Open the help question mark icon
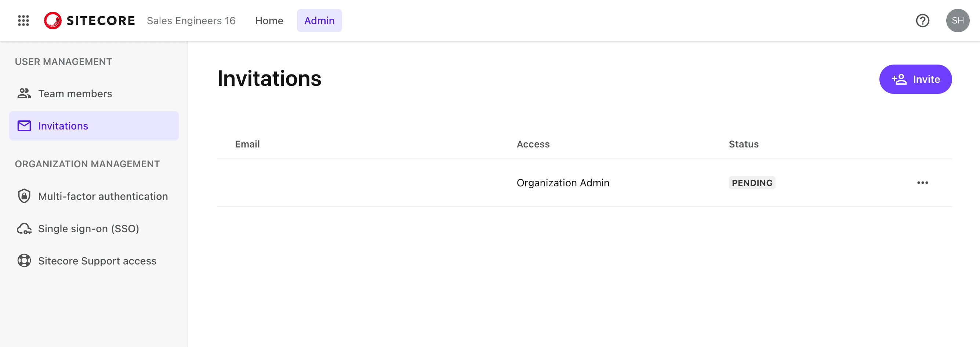The image size is (980, 347). [x=922, y=21]
